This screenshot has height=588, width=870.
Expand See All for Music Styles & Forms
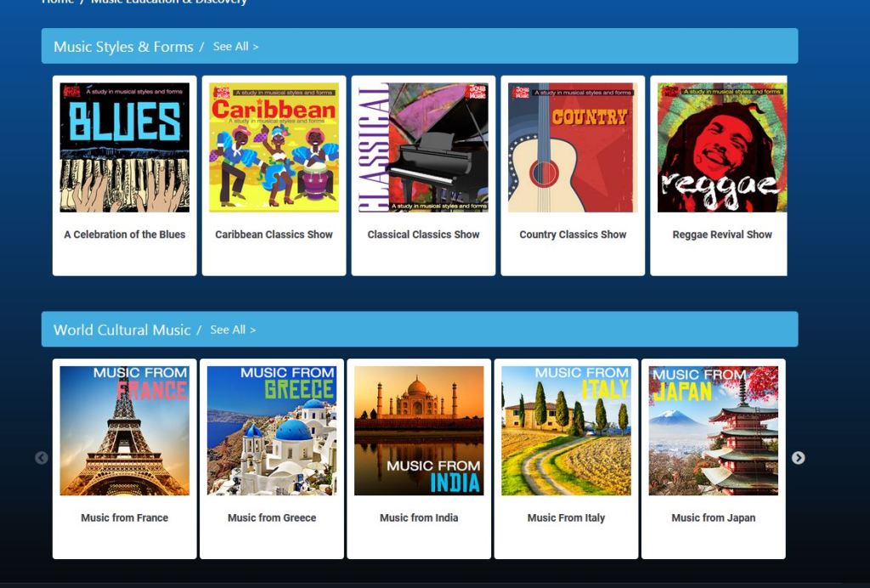pos(235,47)
